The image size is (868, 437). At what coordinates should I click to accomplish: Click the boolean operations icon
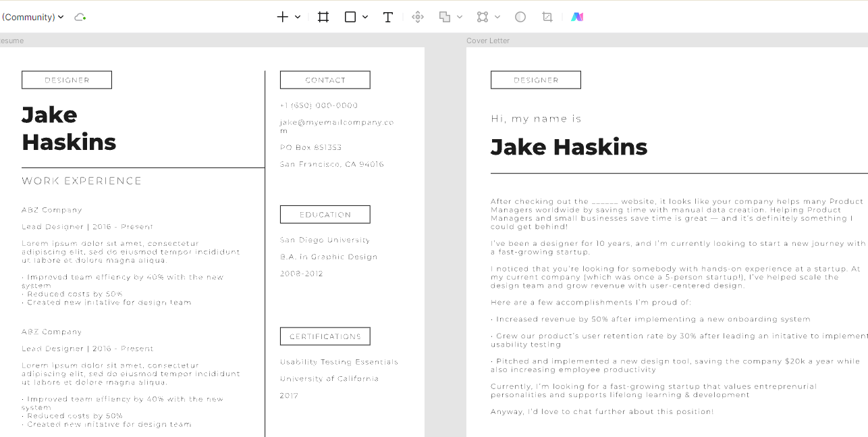click(445, 17)
